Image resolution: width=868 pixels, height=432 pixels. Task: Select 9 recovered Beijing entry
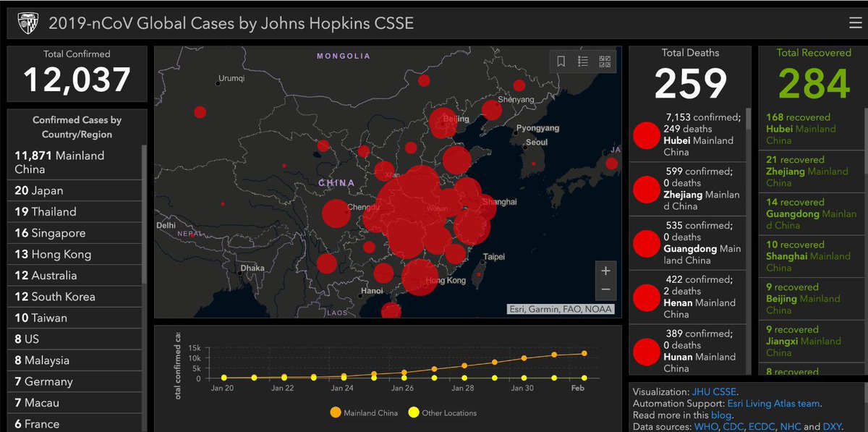pyautogui.click(x=811, y=298)
